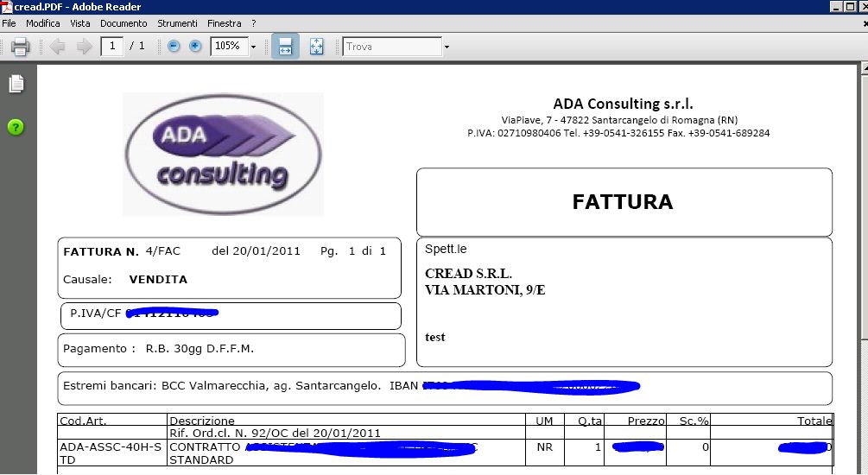The width and height of the screenshot is (868, 475).
Task: Open the ? help menu
Action: (x=254, y=23)
